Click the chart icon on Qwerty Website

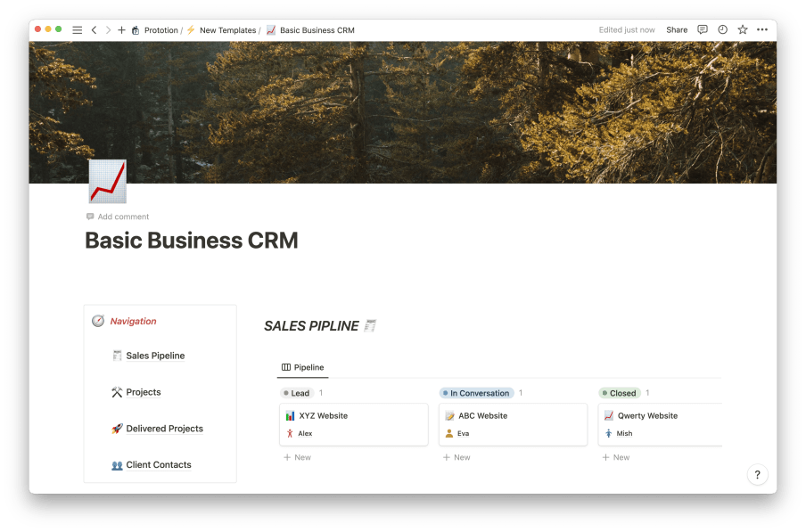(x=609, y=415)
